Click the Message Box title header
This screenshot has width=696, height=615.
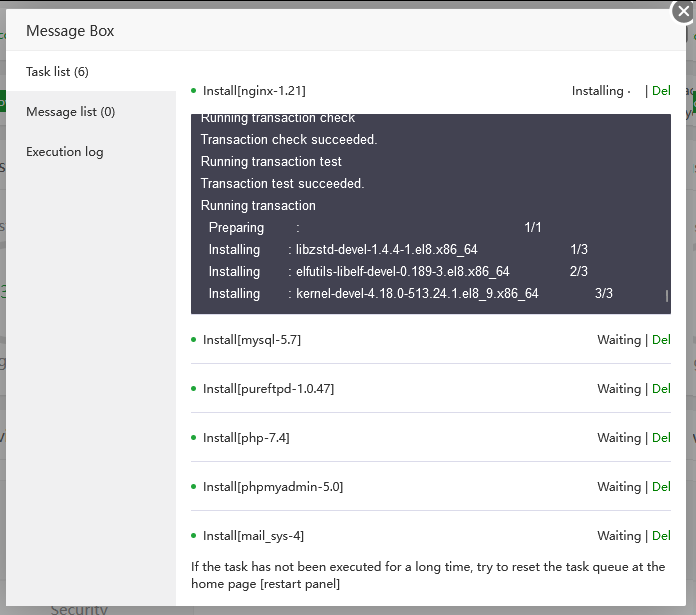pos(70,31)
